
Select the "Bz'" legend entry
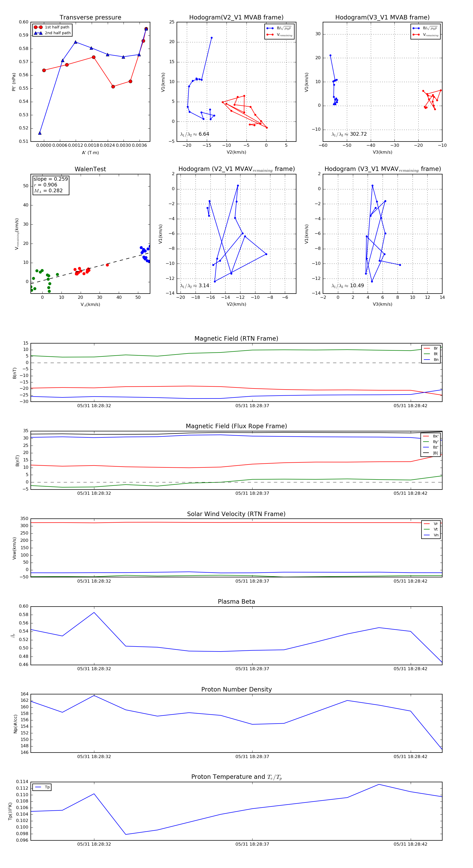tap(431, 447)
